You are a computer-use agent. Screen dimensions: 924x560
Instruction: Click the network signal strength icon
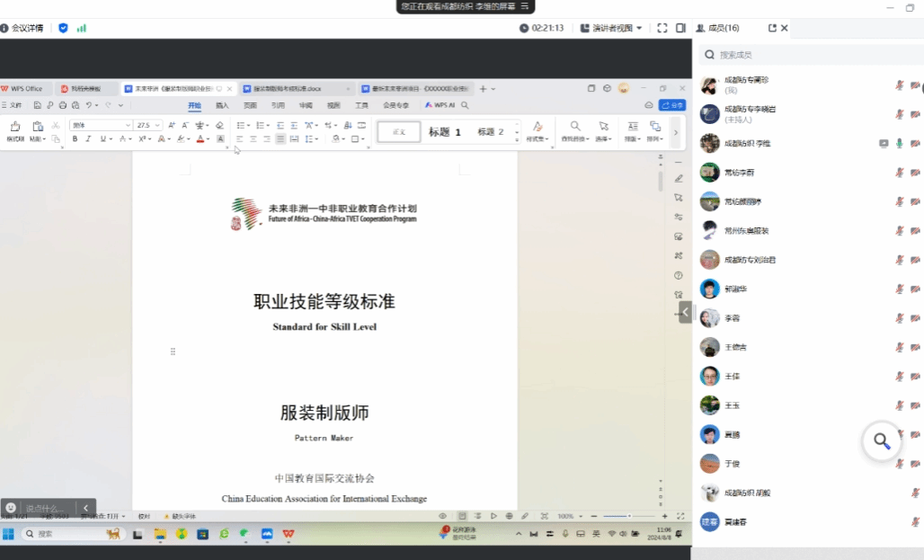(x=82, y=28)
